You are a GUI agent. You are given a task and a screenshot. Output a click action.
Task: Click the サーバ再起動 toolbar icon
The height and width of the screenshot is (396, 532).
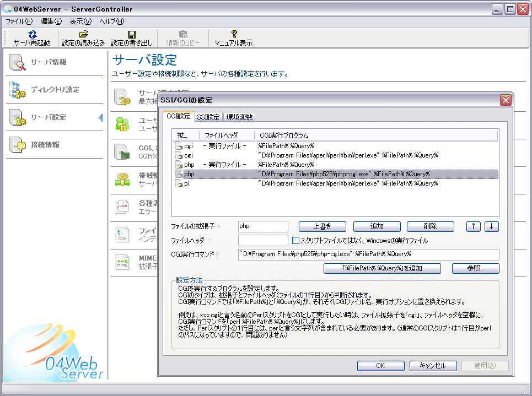[x=32, y=38]
